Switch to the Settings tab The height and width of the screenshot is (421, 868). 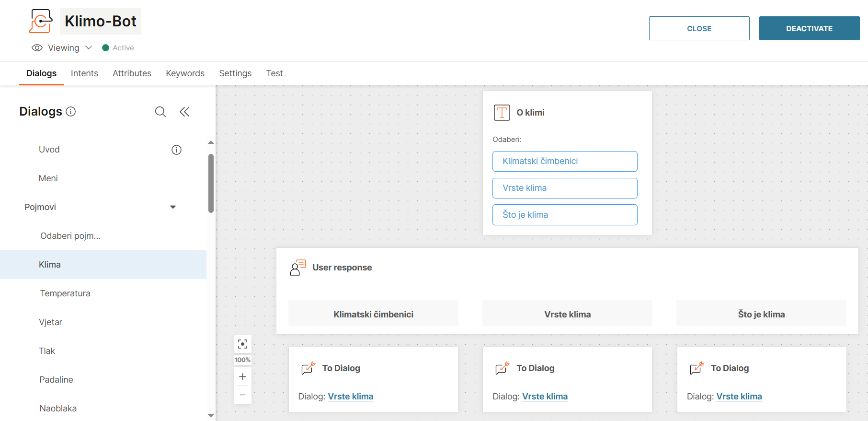[x=235, y=73]
